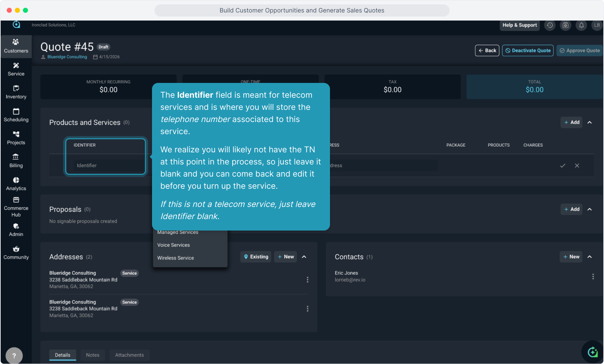The image size is (604, 364).
Task: Approve the quote
Action: (x=579, y=51)
